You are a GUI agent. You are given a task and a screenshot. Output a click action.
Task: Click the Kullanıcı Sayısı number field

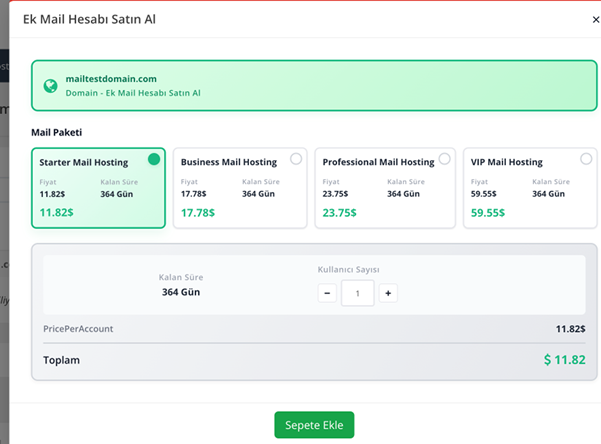pyautogui.click(x=357, y=293)
